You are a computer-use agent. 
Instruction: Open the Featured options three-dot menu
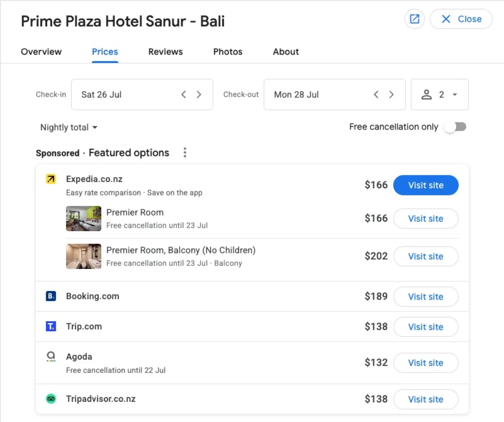(x=185, y=153)
